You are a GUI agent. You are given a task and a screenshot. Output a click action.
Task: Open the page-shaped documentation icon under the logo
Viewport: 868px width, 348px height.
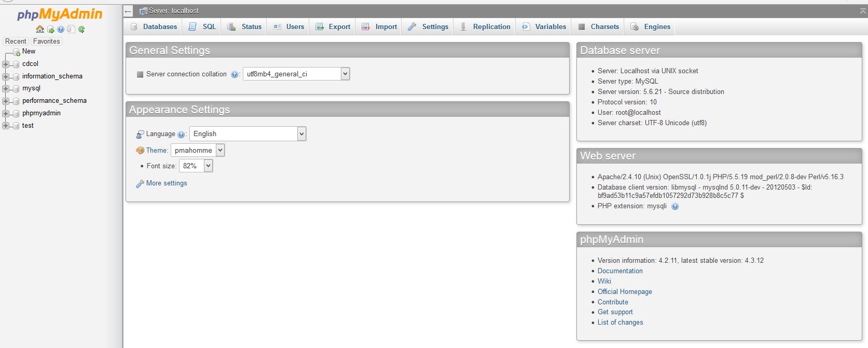(71, 30)
